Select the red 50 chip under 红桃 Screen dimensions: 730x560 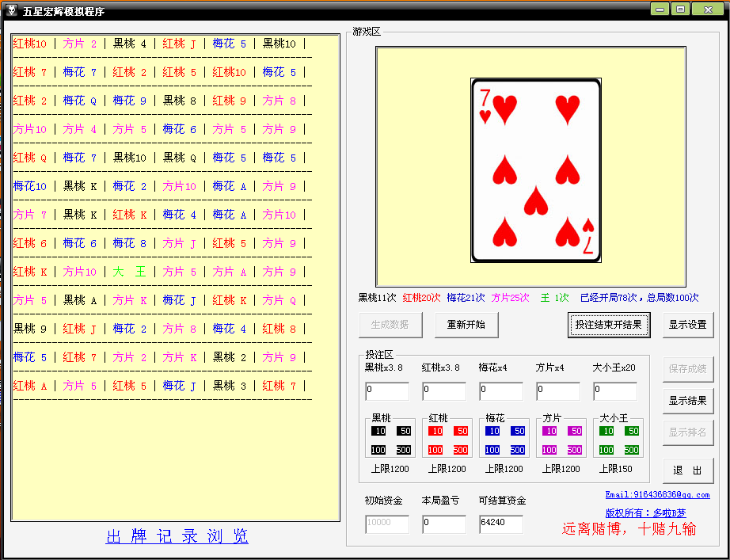click(x=461, y=431)
